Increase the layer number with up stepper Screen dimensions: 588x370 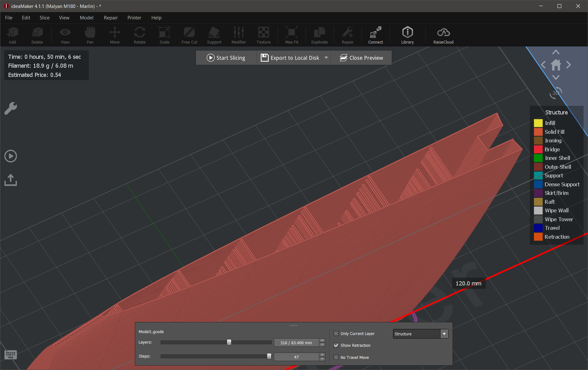(x=322, y=340)
